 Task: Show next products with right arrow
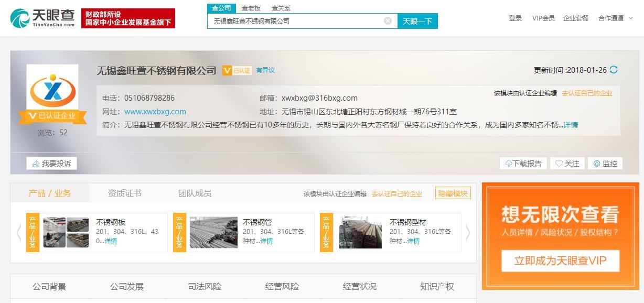pos(468,232)
